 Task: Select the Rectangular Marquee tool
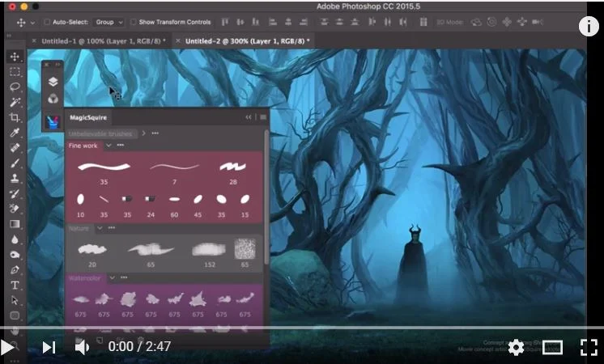[x=15, y=72]
